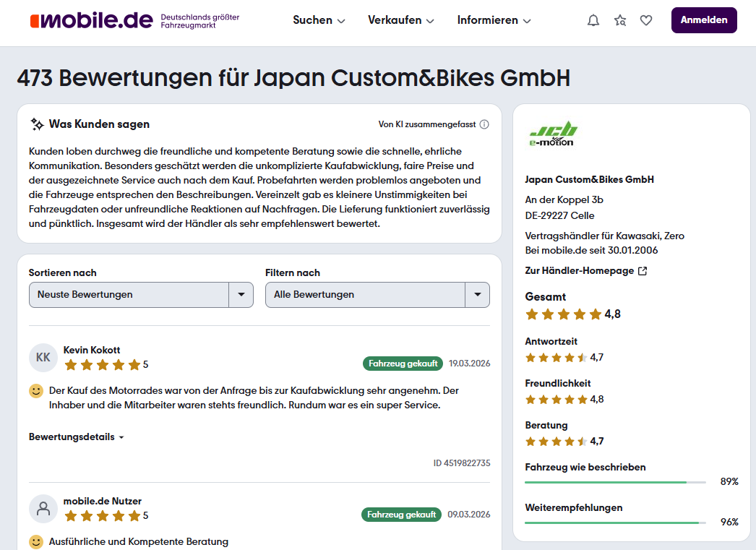The width and height of the screenshot is (756, 550).
Task: Open saved searches star icon
Action: (620, 20)
